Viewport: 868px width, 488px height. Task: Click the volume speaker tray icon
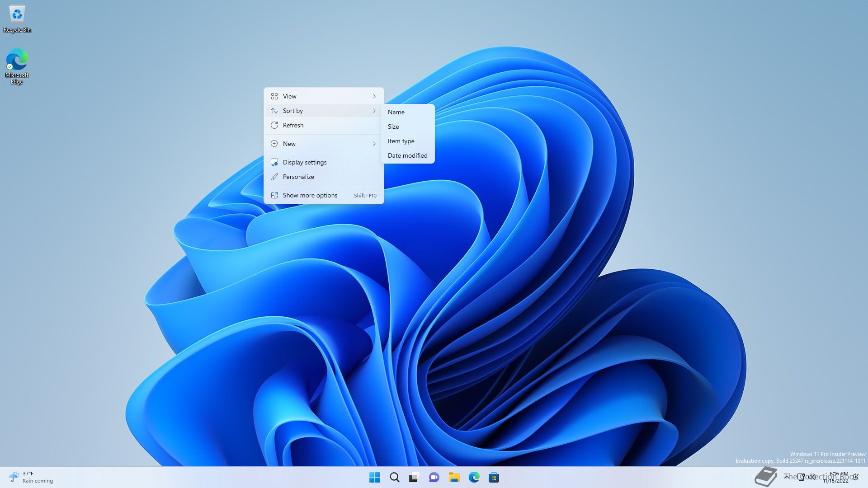(812, 477)
